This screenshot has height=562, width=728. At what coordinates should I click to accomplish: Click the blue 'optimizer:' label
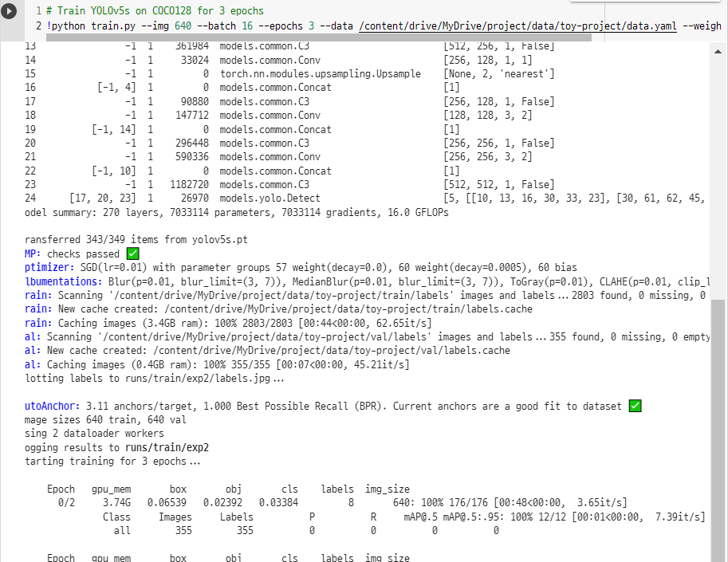coord(49,268)
